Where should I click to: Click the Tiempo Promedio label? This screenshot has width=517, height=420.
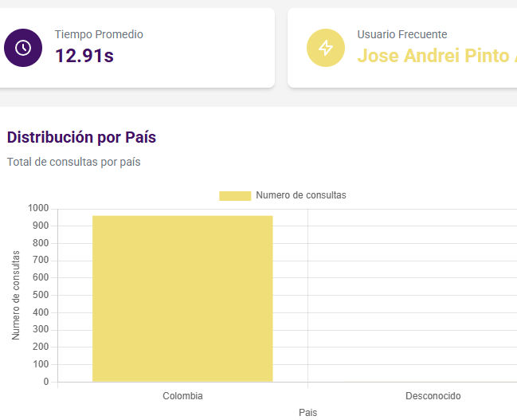99,34
